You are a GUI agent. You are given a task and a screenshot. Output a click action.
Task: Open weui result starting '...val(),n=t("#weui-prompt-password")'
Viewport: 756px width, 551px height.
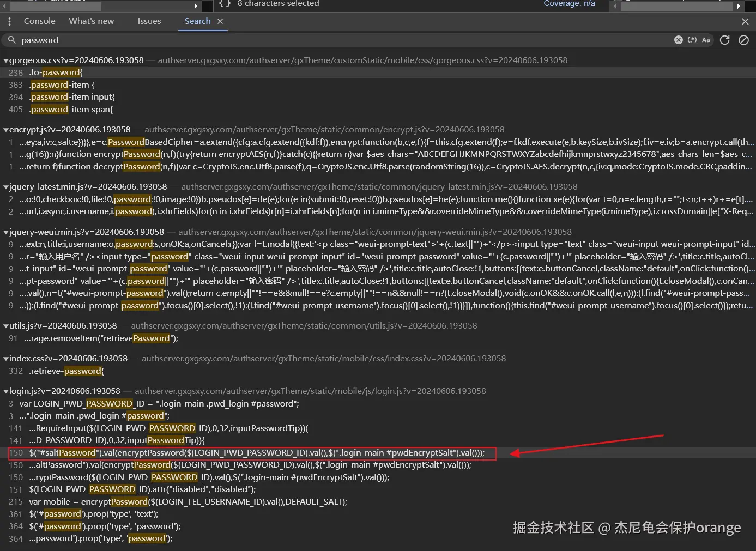pyautogui.click(x=378, y=293)
